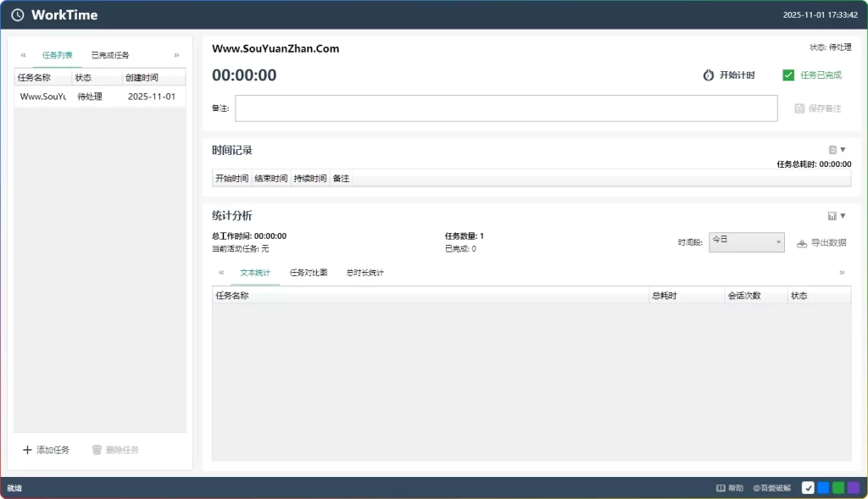868x499 pixels.
Task: Open the 时间记录 clipboard icon
Action: (832, 149)
